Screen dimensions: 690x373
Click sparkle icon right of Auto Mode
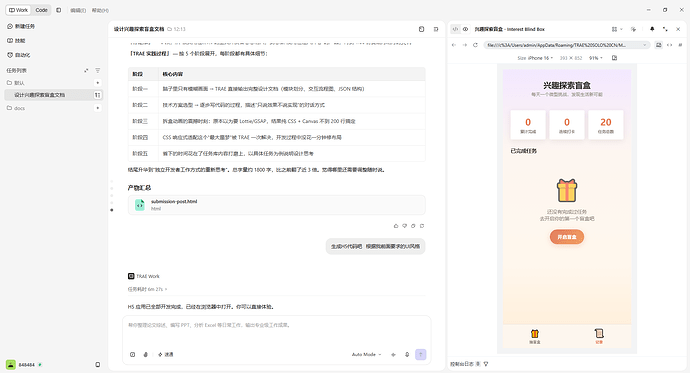[x=393, y=355]
